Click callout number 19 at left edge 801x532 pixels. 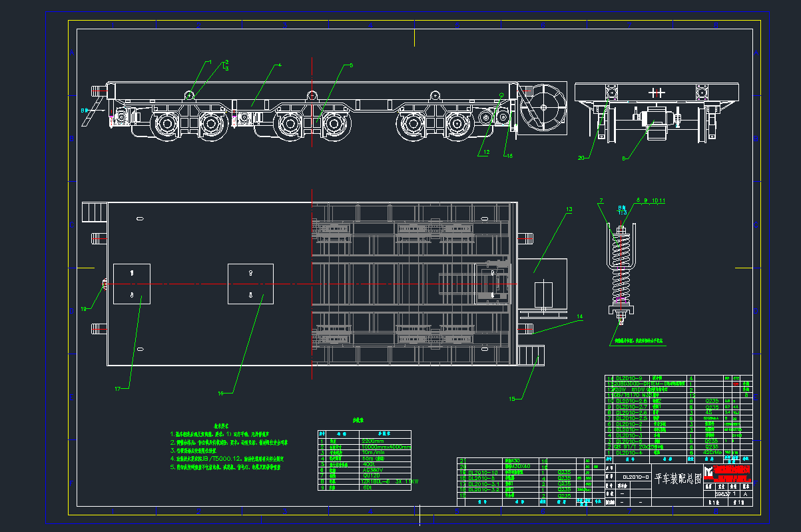coord(84,309)
